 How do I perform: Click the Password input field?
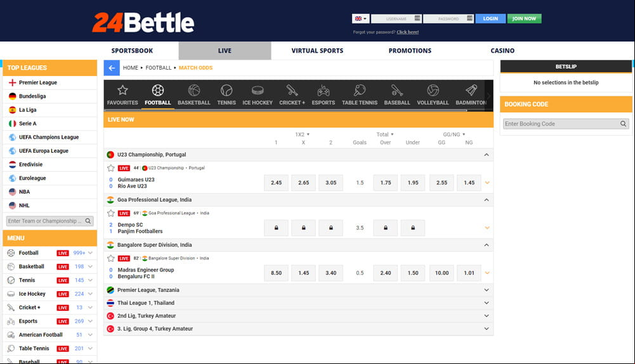(x=448, y=18)
